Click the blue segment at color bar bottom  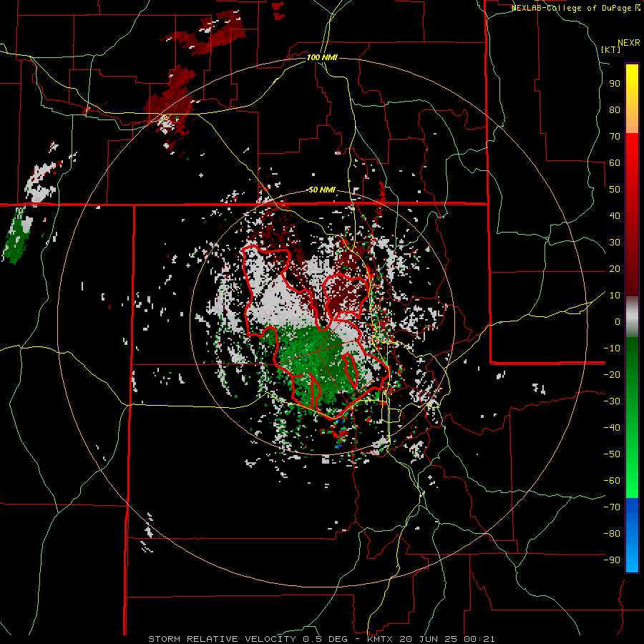pyautogui.click(x=632, y=535)
